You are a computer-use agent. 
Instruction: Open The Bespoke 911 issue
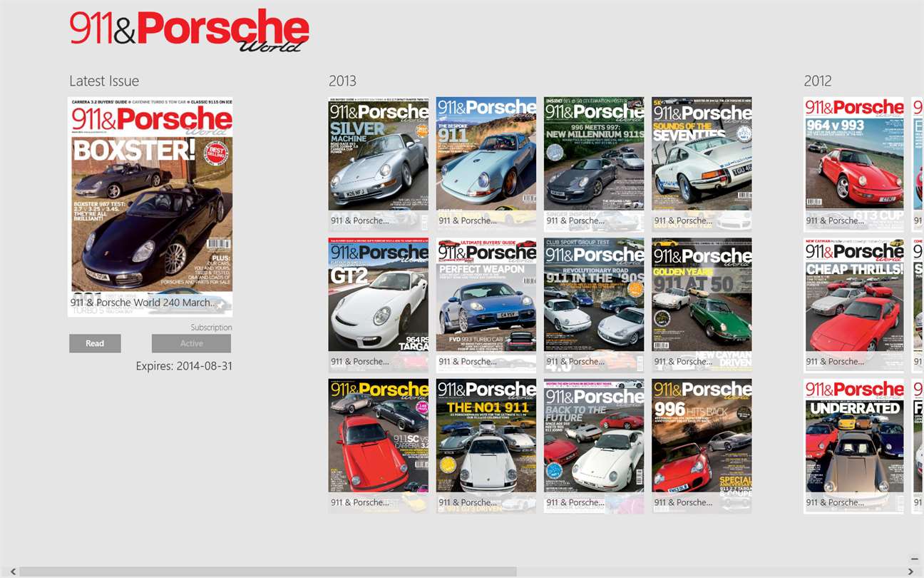(486, 163)
